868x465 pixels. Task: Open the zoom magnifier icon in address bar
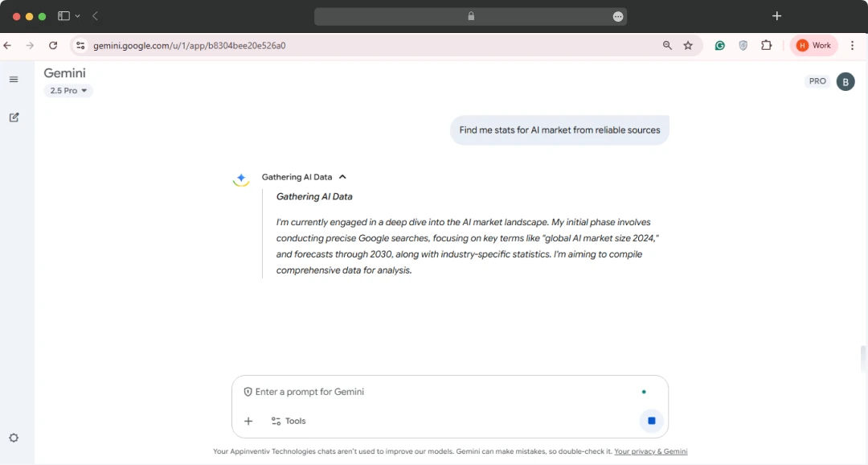pyautogui.click(x=667, y=45)
